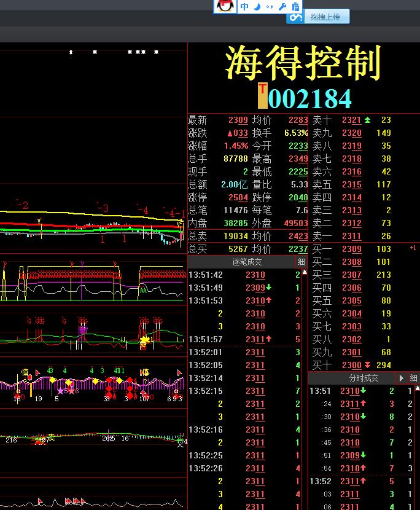420x510 pixels.
Task: Click the pink star marker near 5
Action: (60, 391)
